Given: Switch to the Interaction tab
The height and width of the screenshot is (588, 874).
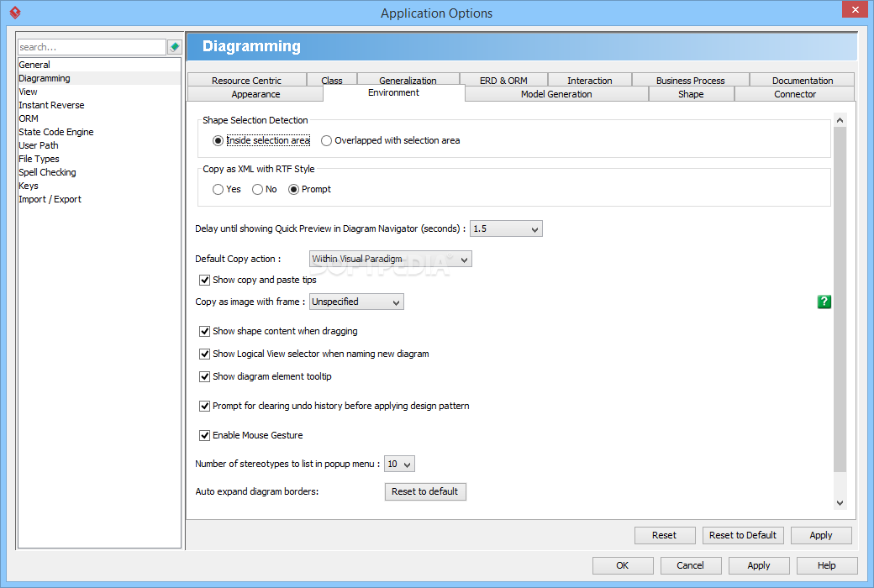Looking at the screenshot, I should click(590, 81).
